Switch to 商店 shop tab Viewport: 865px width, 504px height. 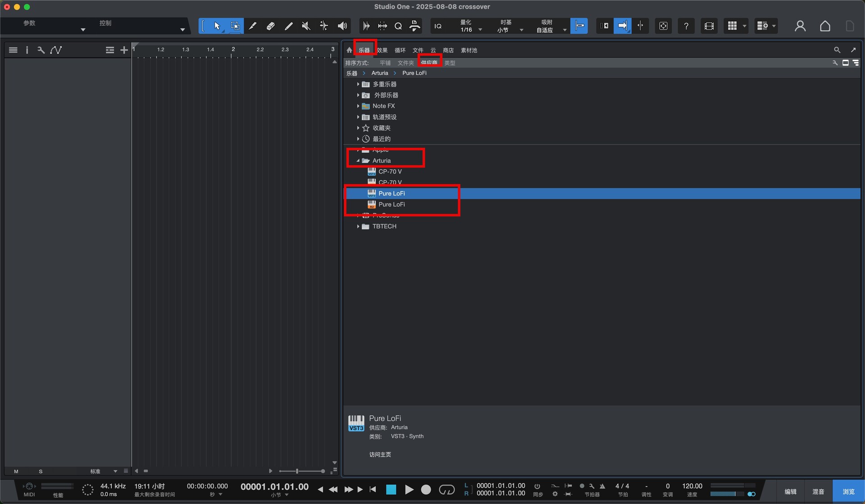(448, 50)
